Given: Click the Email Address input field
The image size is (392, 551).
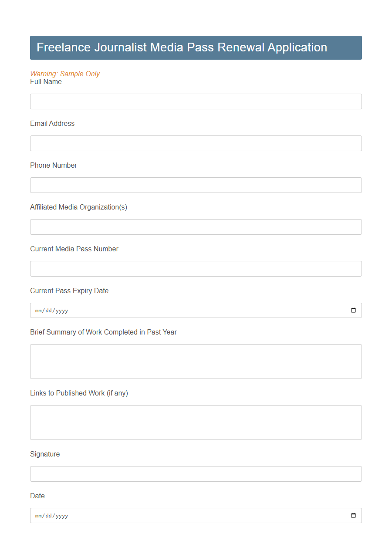Looking at the screenshot, I should pyautogui.click(x=196, y=143).
